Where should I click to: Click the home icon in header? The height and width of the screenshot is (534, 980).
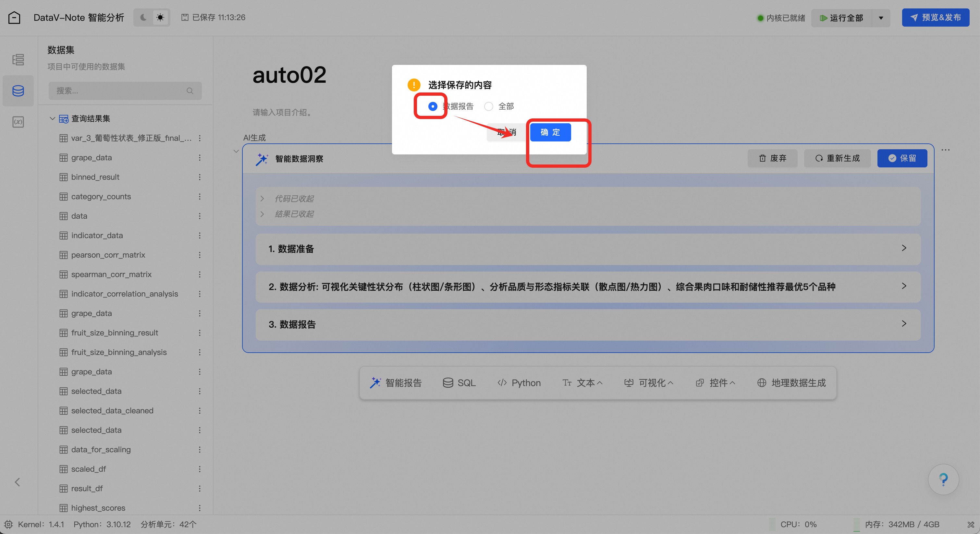coord(14,18)
